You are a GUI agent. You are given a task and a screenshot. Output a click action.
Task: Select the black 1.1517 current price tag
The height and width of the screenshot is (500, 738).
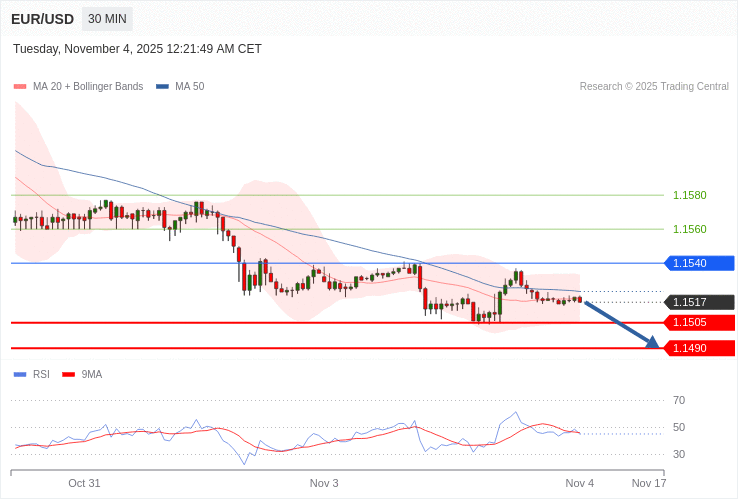coord(700,302)
